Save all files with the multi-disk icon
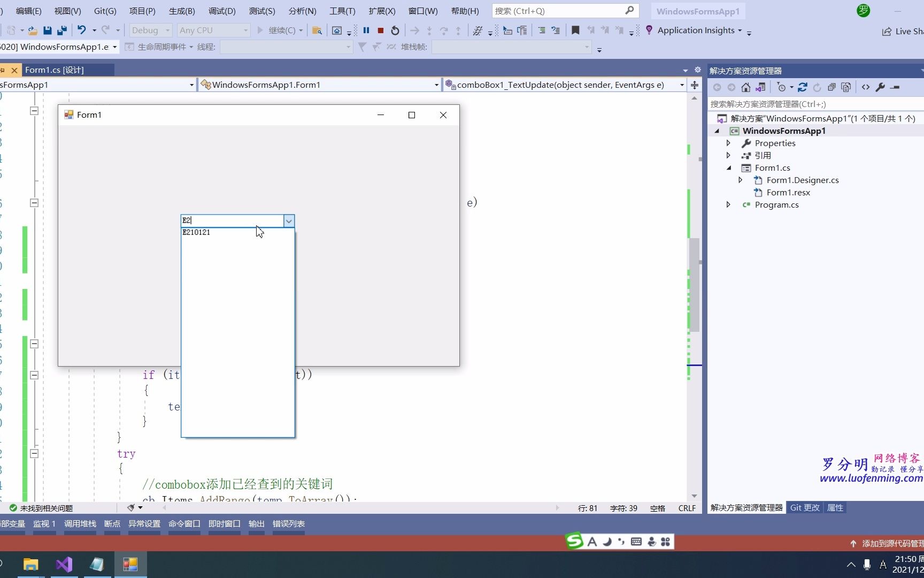Image resolution: width=924 pixels, height=578 pixels. (62, 31)
